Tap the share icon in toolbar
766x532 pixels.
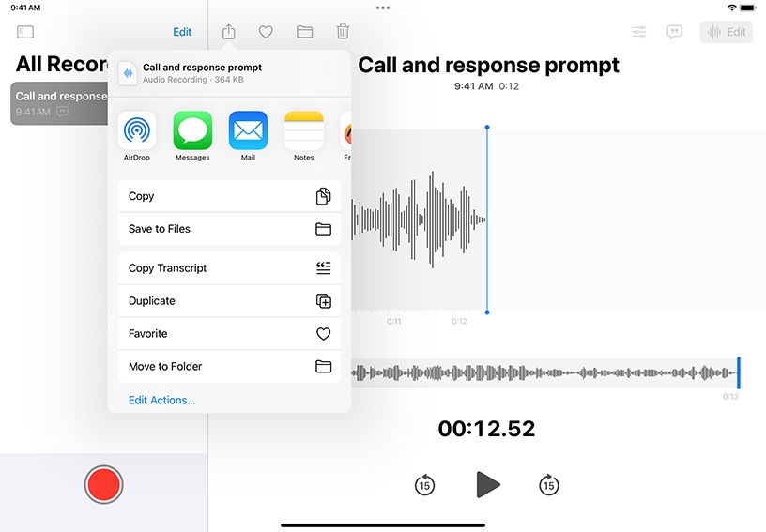(229, 32)
